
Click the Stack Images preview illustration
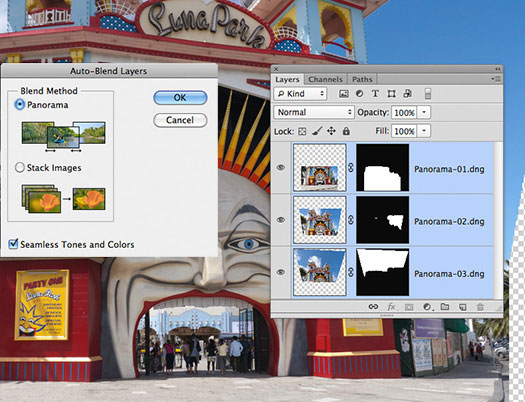coord(63,198)
